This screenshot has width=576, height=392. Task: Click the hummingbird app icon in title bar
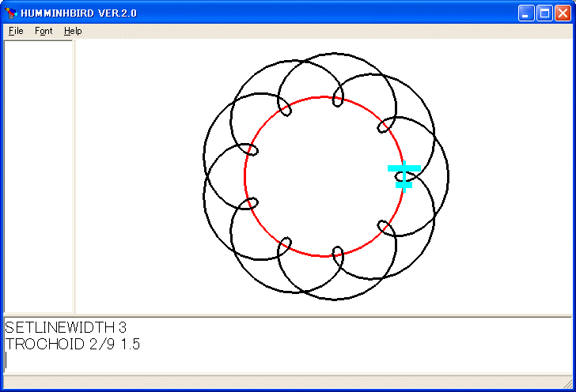pyautogui.click(x=11, y=13)
